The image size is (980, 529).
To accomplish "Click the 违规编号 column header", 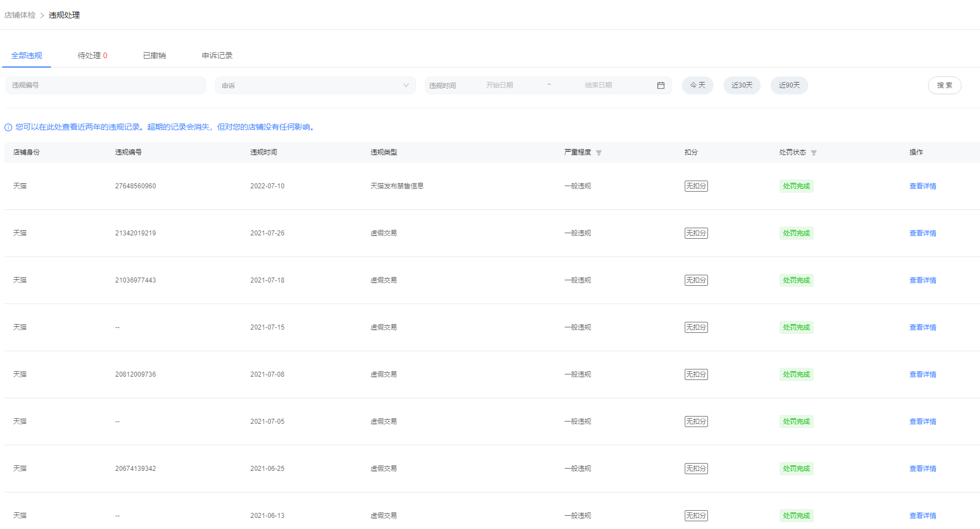I will point(129,152).
